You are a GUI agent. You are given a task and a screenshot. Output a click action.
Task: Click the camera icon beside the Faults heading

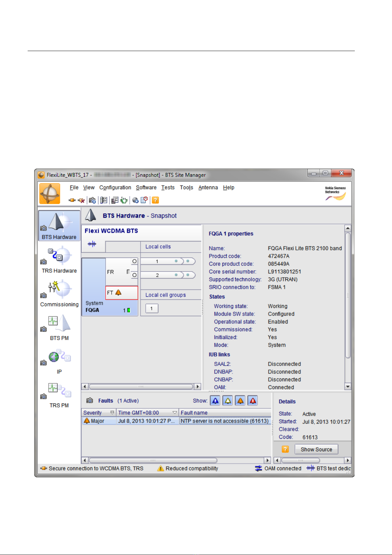(90, 401)
